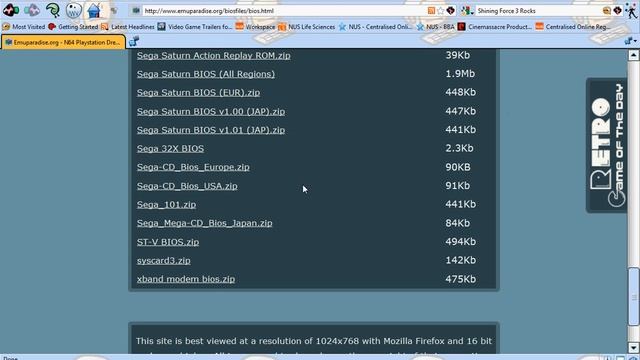Reload the page with the green swirl icon
The width and height of the screenshot is (640, 360).
pyautogui.click(x=53, y=10)
